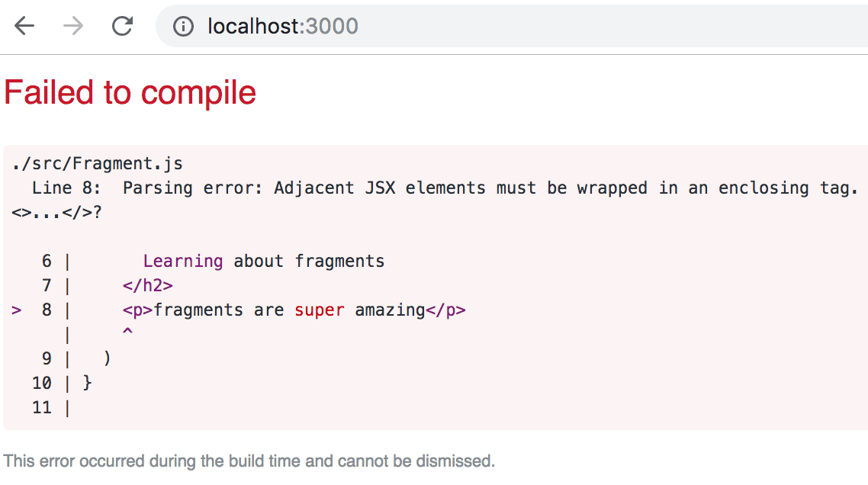
Task: Click line number 11 in the code frame
Action: 42,408
